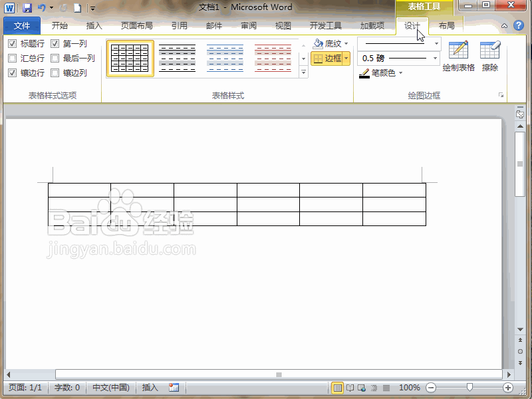532x399 pixels.
Task: Click the 擦除 eraser tool
Action: click(490, 56)
